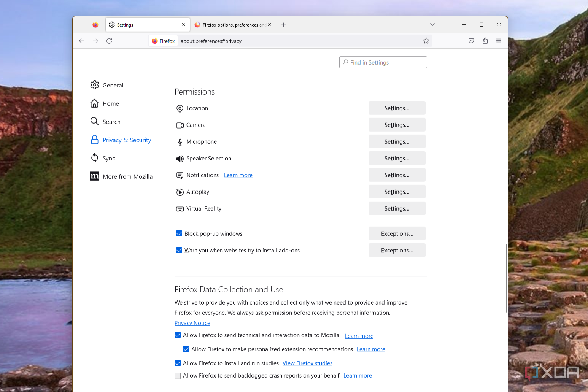Open add-ons install Exceptions button
The height and width of the screenshot is (392, 588).
397,250
